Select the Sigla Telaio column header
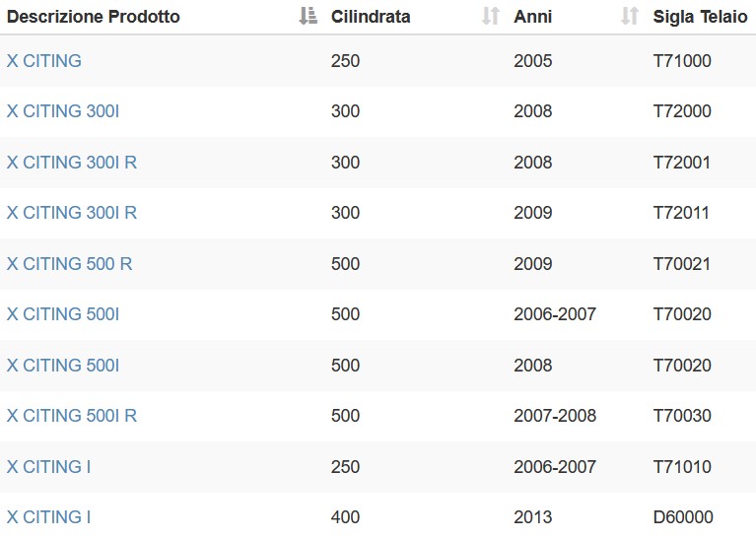This screenshot has height=539, width=756. click(700, 17)
